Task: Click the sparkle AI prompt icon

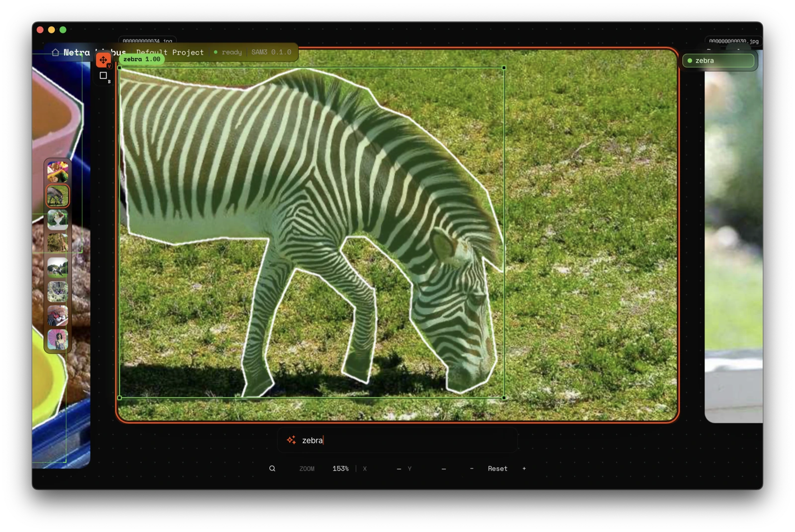Action: (x=291, y=440)
